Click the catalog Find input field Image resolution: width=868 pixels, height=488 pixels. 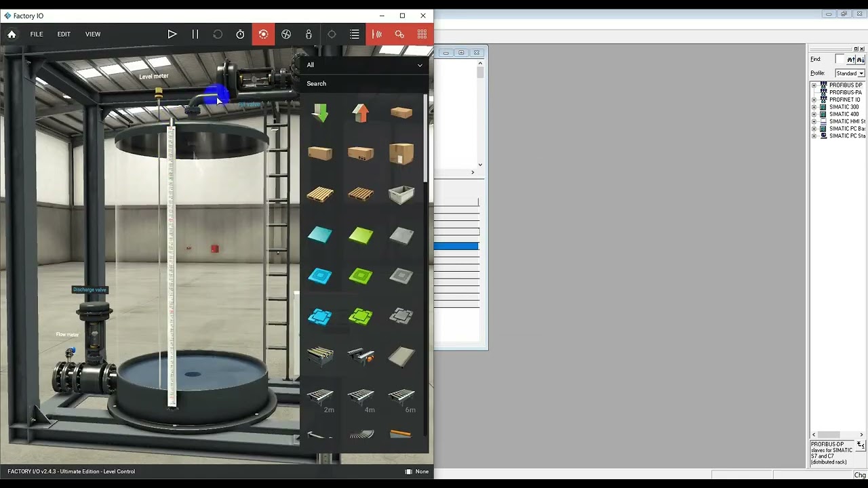coord(840,59)
